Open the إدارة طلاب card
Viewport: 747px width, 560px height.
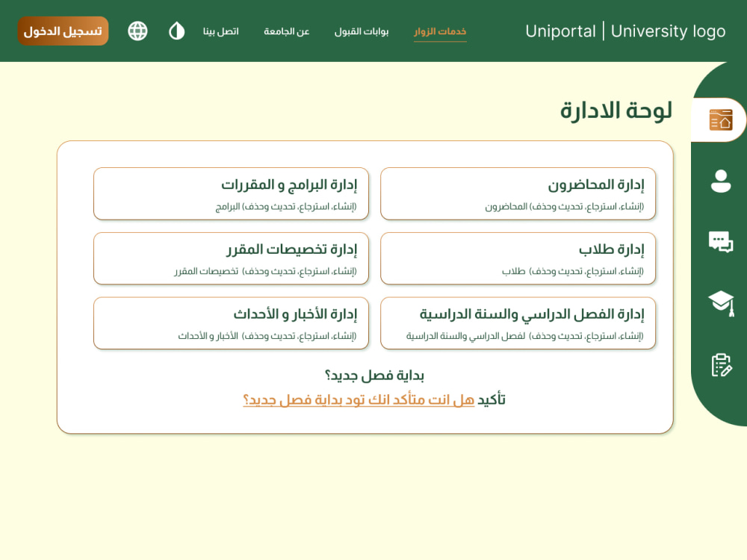[x=518, y=258]
